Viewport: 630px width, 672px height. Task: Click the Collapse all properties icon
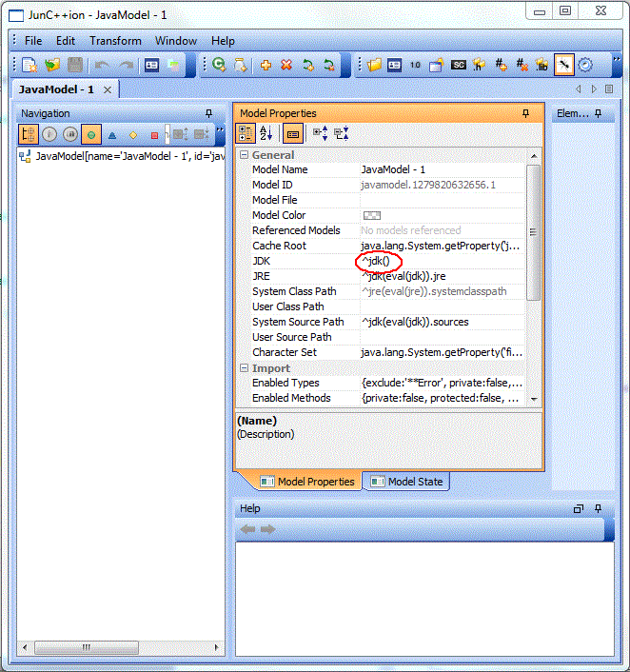[342, 133]
